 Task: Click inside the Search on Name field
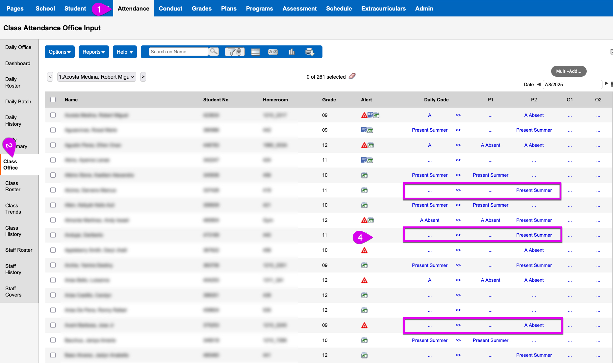pyautogui.click(x=178, y=52)
